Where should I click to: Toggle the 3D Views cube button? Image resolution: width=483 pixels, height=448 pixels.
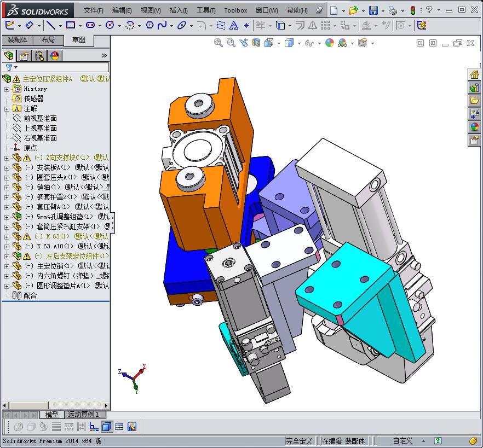(107, 427)
